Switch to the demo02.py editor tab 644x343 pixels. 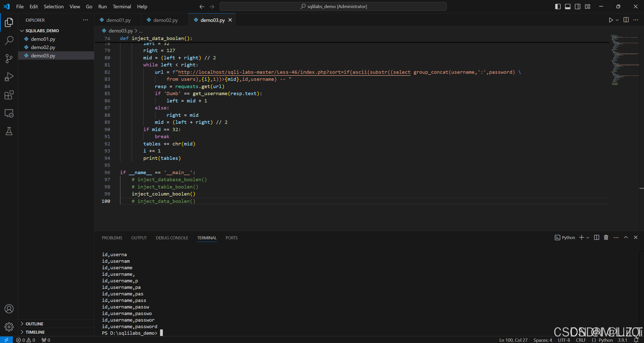tap(165, 20)
